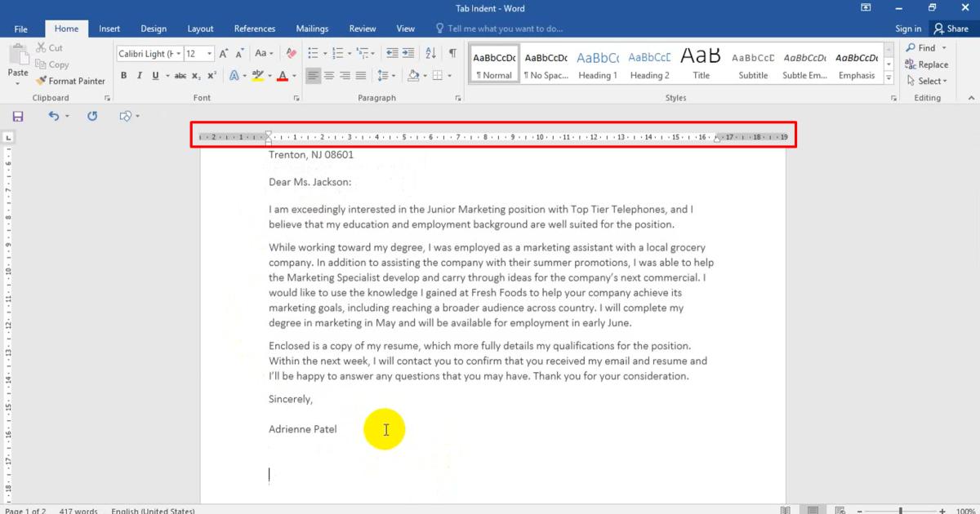This screenshot has height=514, width=980.
Task: Undo the last action
Action: (x=53, y=117)
